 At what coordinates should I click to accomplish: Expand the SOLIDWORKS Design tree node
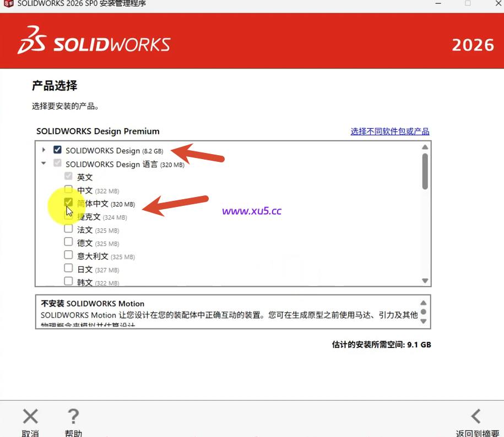tap(44, 150)
